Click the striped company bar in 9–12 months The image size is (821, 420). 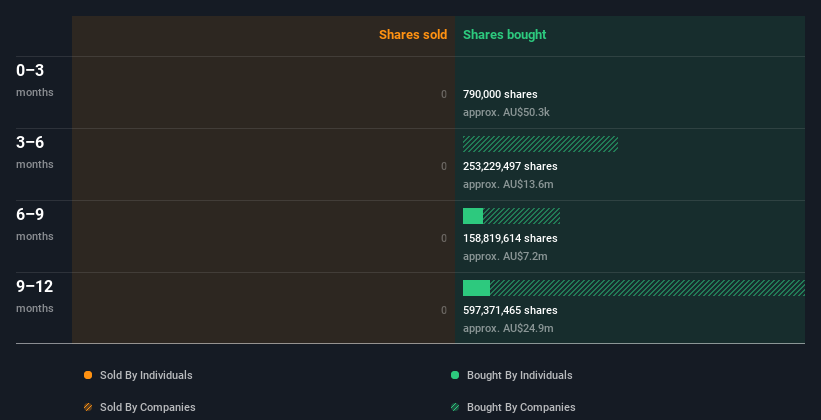tap(647, 288)
